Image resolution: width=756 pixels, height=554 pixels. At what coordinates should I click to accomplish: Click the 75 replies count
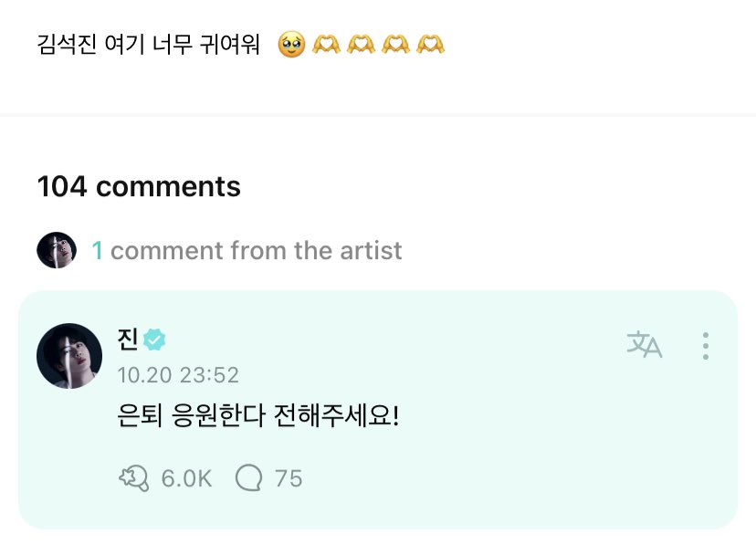click(x=289, y=477)
